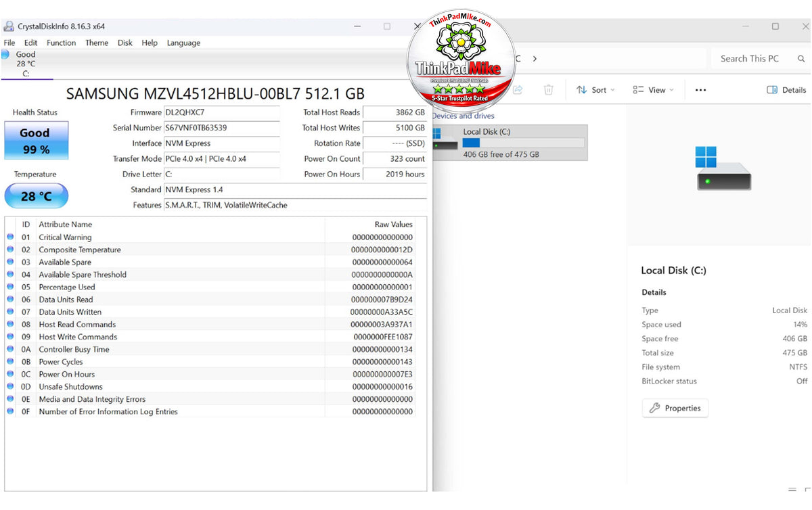The width and height of the screenshot is (812, 510).
Task: Click the Attribute Name column header
Action: pyautogui.click(x=66, y=225)
